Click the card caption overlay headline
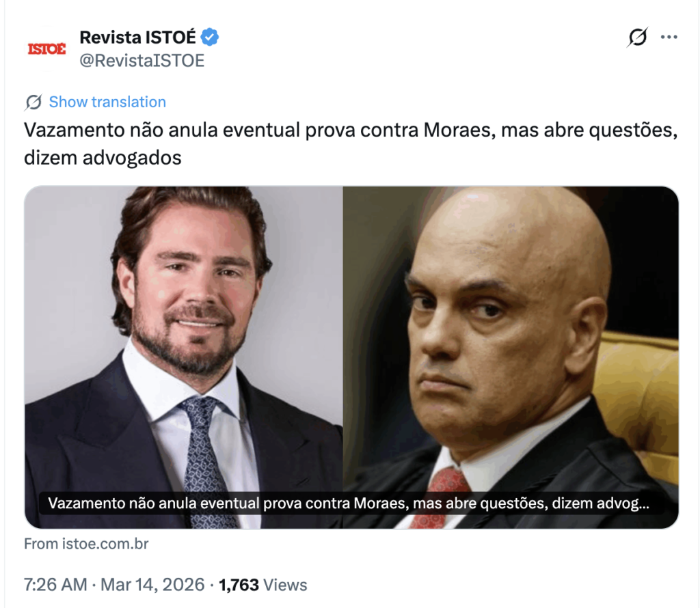700x608 pixels. [348, 503]
